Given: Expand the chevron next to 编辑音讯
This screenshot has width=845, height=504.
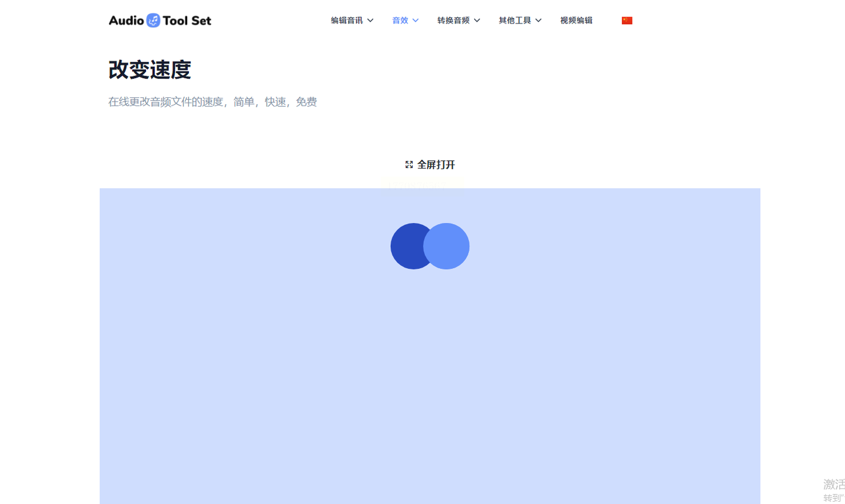Looking at the screenshot, I should [x=370, y=21].
